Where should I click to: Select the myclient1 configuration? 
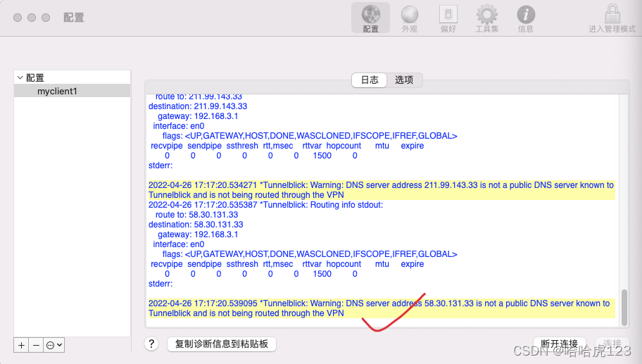[x=72, y=91]
